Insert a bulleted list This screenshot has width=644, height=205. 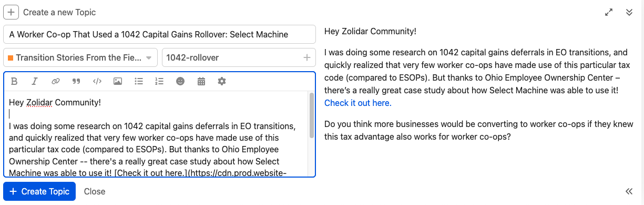coord(139,81)
